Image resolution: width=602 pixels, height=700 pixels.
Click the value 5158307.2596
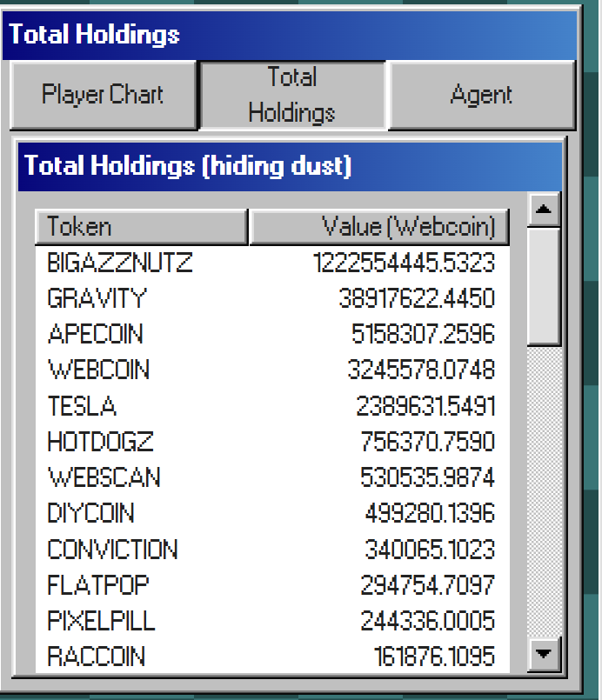tap(423, 334)
